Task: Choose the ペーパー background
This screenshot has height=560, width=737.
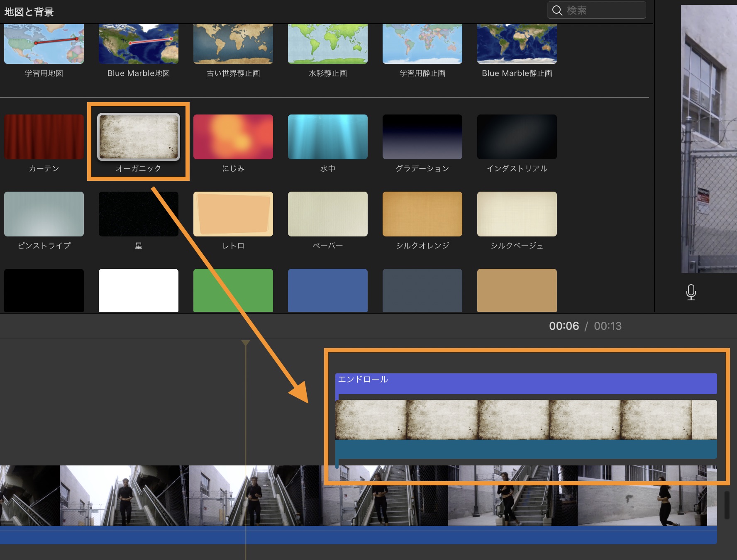Action: [328, 214]
